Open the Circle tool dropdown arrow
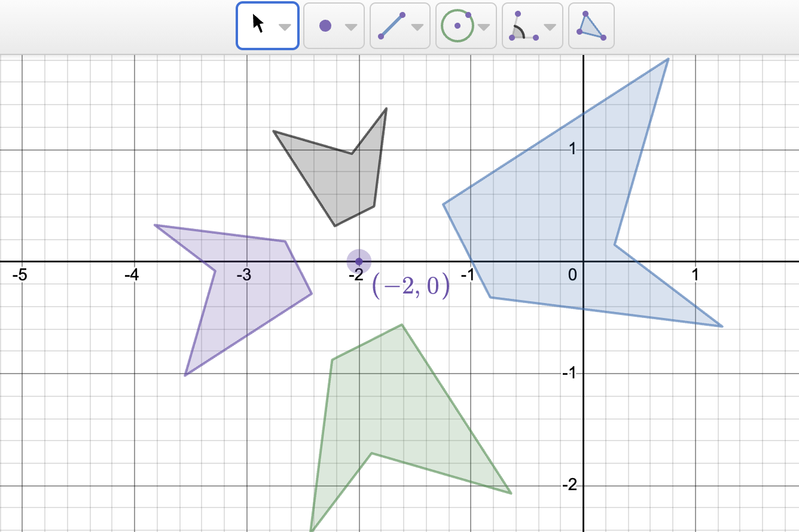The height and width of the screenshot is (532, 799). coord(484,27)
